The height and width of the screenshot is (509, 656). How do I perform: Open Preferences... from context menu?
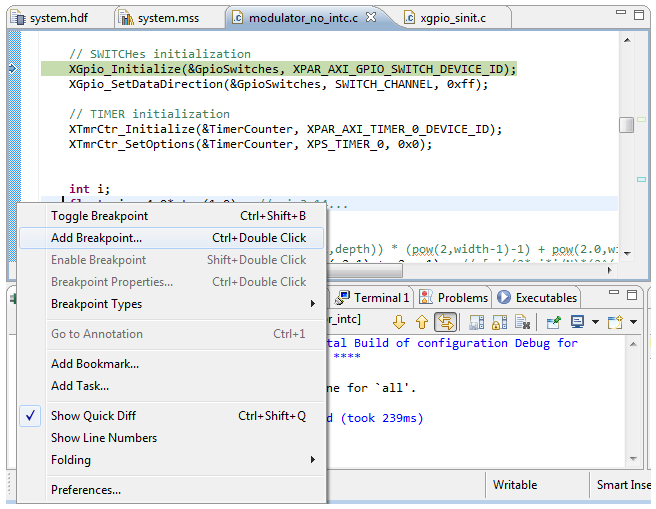(172, 490)
